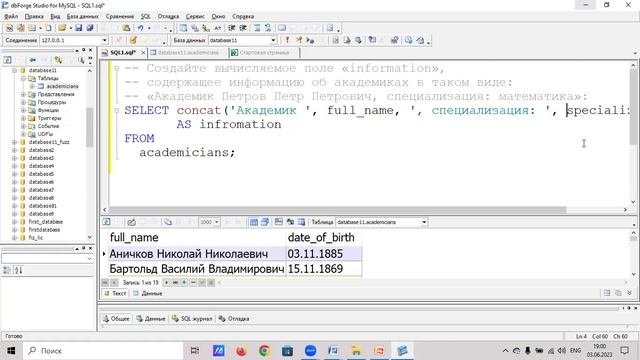This screenshot has width=640, height=360.
Task: Open Firefox from the taskbar
Action: [x=241, y=351]
